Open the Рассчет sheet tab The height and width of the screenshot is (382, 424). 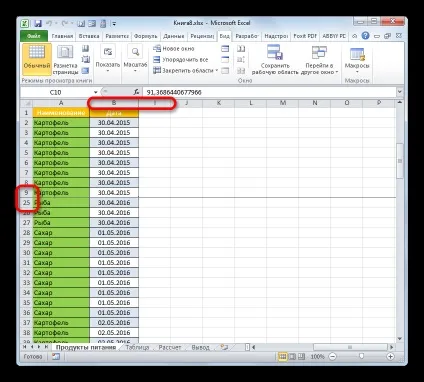coord(170,347)
